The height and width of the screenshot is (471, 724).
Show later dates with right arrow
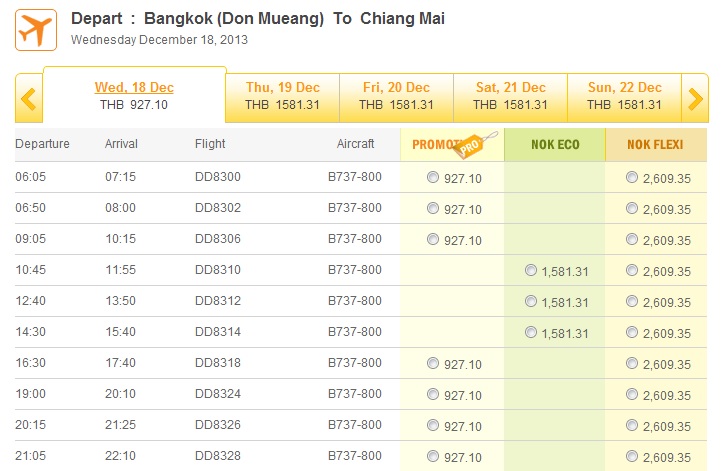(x=695, y=98)
